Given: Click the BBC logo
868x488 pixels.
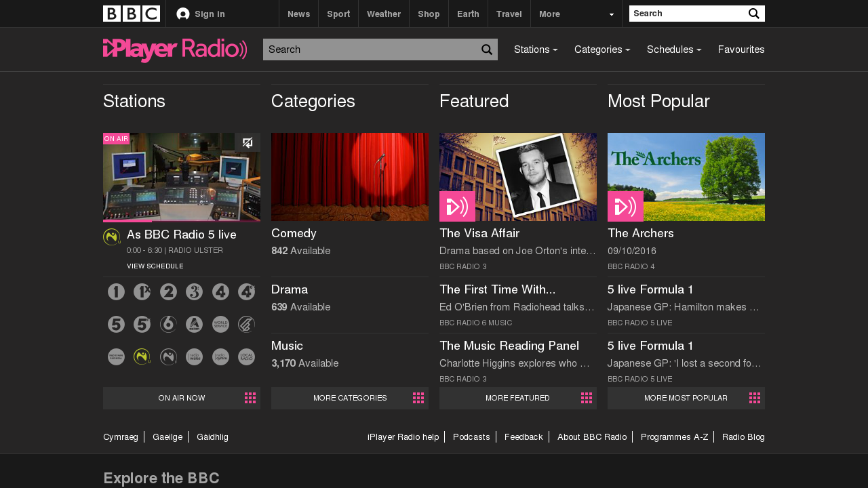Looking at the screenshot, I should [x=132, y=14].
